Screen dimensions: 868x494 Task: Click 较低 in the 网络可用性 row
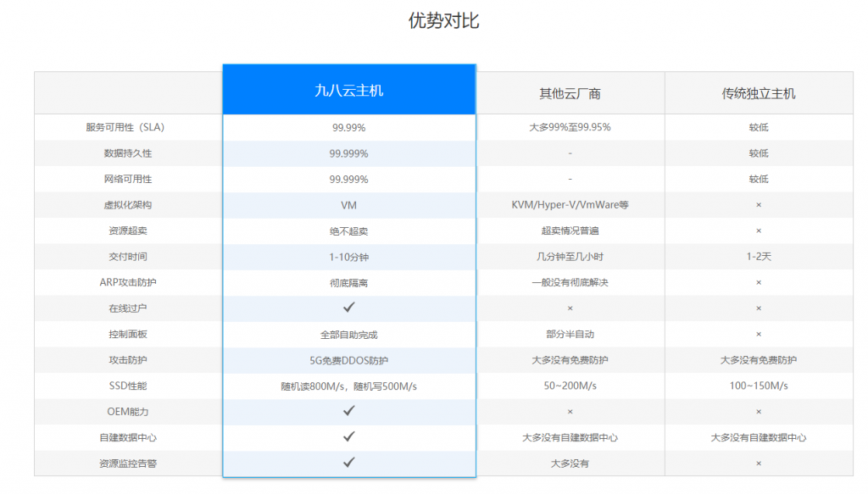click(x=759, y=180)
